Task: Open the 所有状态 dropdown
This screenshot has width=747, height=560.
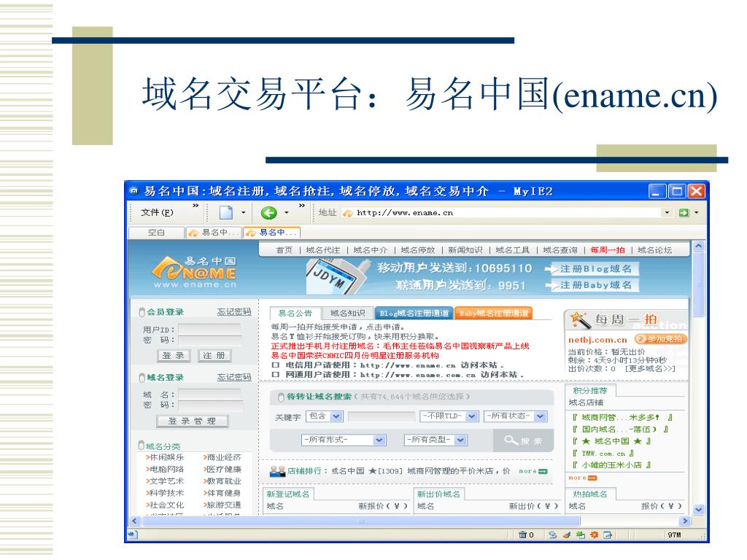Action: point(541,416)
